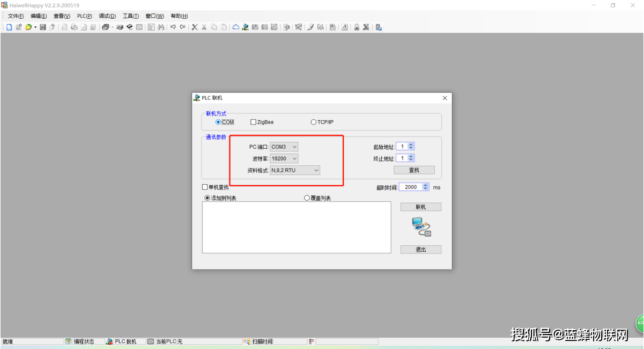Click the blue cloud toolbar icon
Screen dimensions: 644x349
236,27
